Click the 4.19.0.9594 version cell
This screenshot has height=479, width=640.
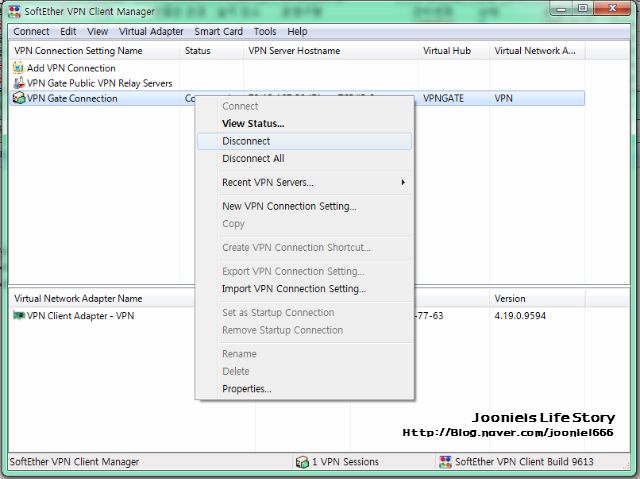520,315
